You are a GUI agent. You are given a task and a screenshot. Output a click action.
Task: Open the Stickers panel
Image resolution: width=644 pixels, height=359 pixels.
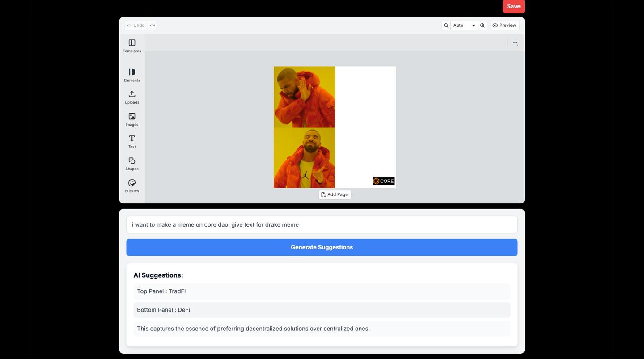pyautogui.click(x=132, y=186)
